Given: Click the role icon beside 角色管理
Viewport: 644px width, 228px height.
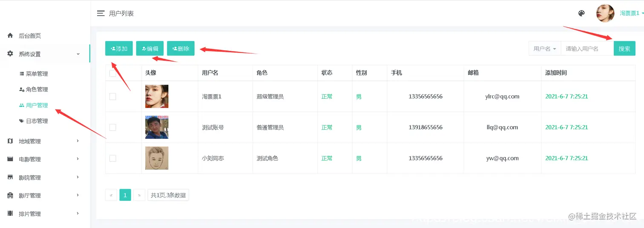Looking at the screenshot, I should tap(22, 89).
